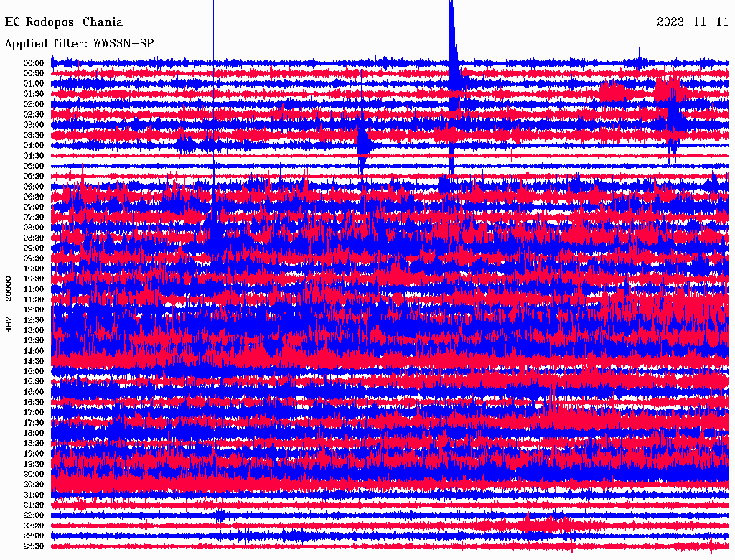
Task: Click the '12:30' time label
Action: (x=34, y=320)
